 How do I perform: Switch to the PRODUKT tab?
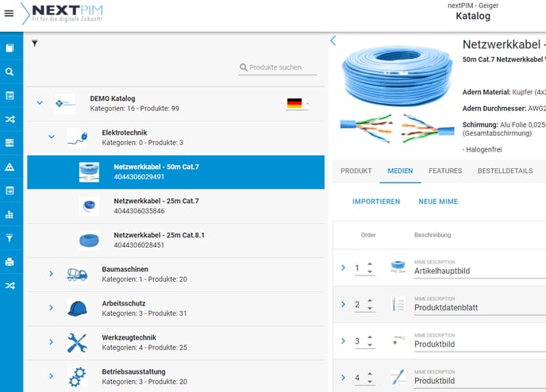click(356, 171)
